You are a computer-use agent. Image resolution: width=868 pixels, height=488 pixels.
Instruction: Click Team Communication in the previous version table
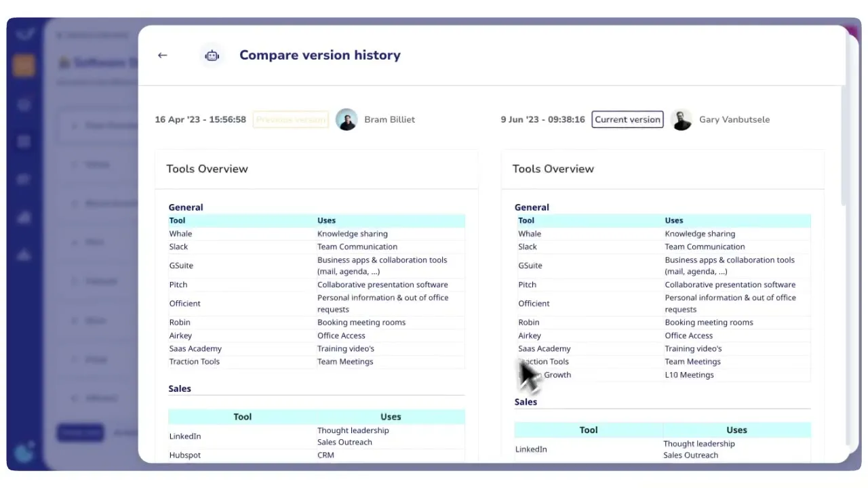[x=357, y=247]
